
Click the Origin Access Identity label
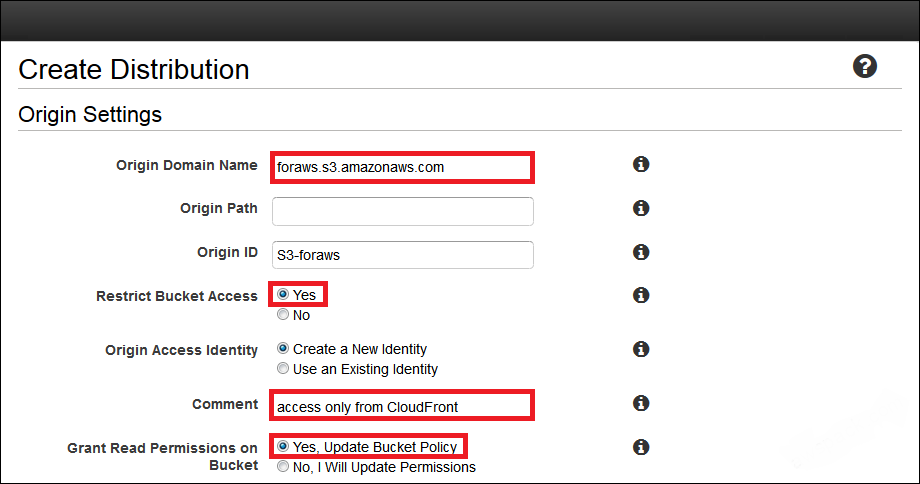181,350
